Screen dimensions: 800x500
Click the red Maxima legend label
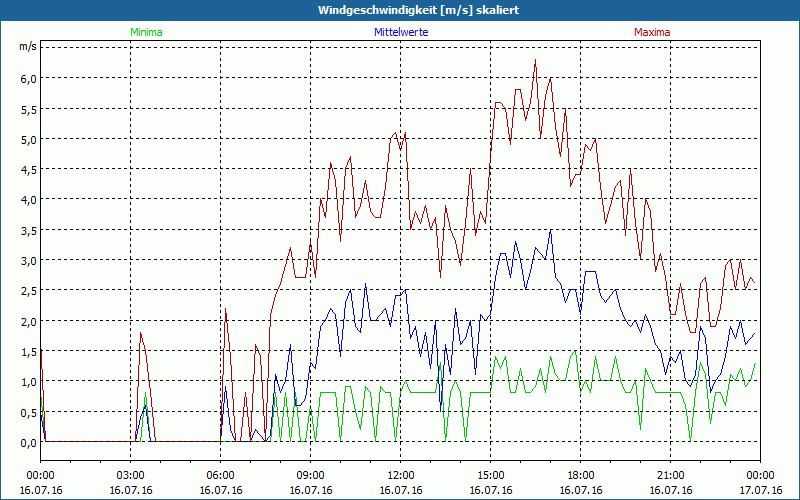[x=652, y=32]
